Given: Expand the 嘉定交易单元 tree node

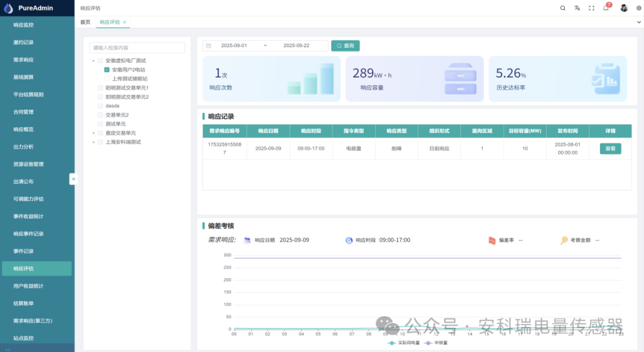Looking at the screenshot, I should click(x=93, y=133).
